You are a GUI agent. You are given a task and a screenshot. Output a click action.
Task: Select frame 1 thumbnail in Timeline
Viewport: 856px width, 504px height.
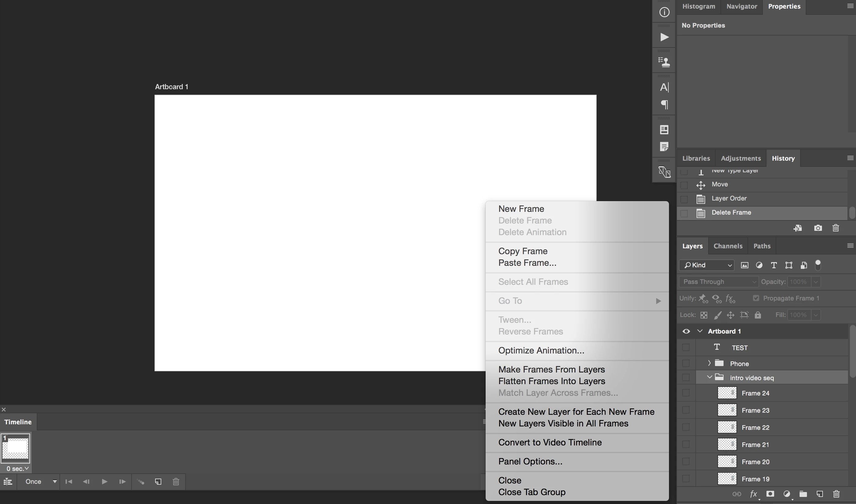pyautogui.click(x=16, y=448)
